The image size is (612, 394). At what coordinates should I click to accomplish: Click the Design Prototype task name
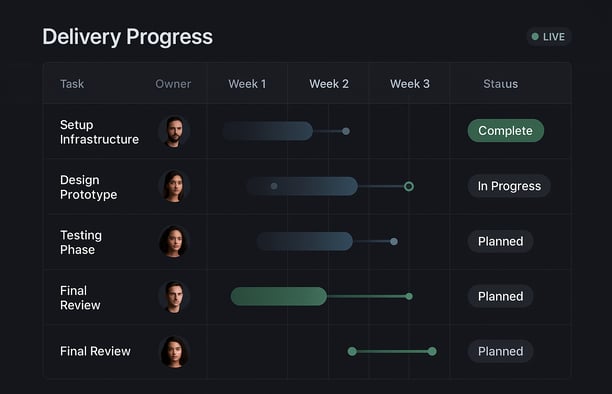tap(89, 187)
